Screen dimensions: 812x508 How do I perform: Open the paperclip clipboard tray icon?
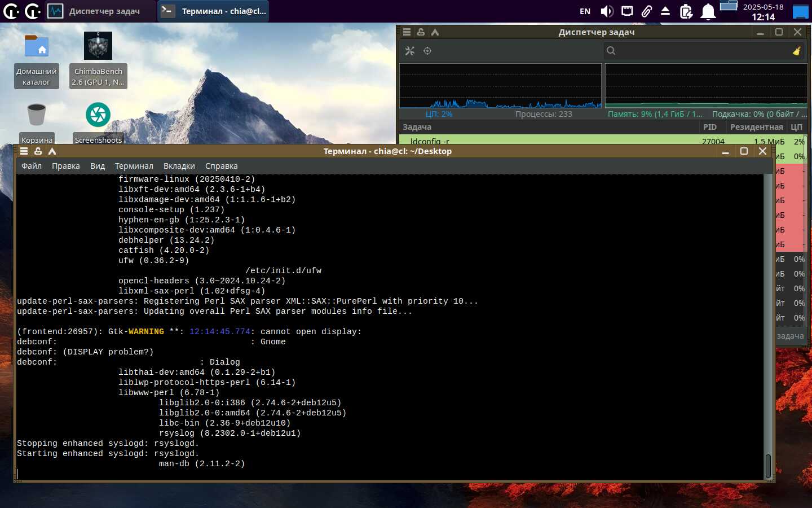(x=646, y=11)
